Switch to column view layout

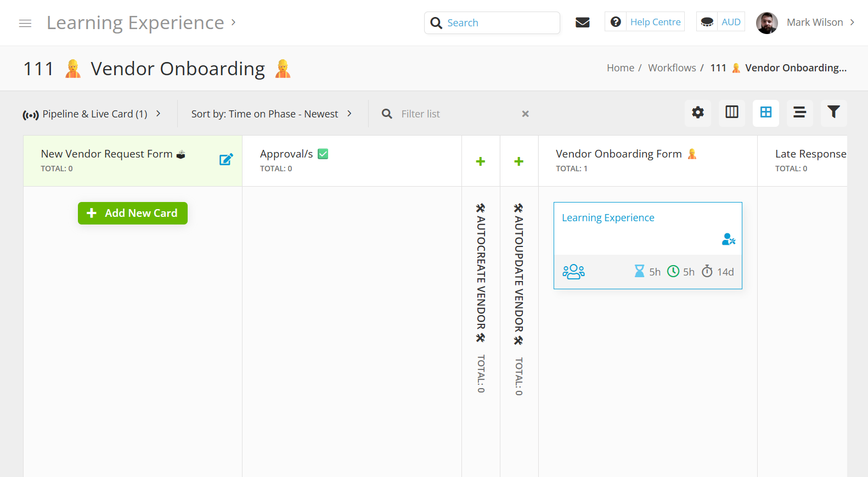[731, 113]
